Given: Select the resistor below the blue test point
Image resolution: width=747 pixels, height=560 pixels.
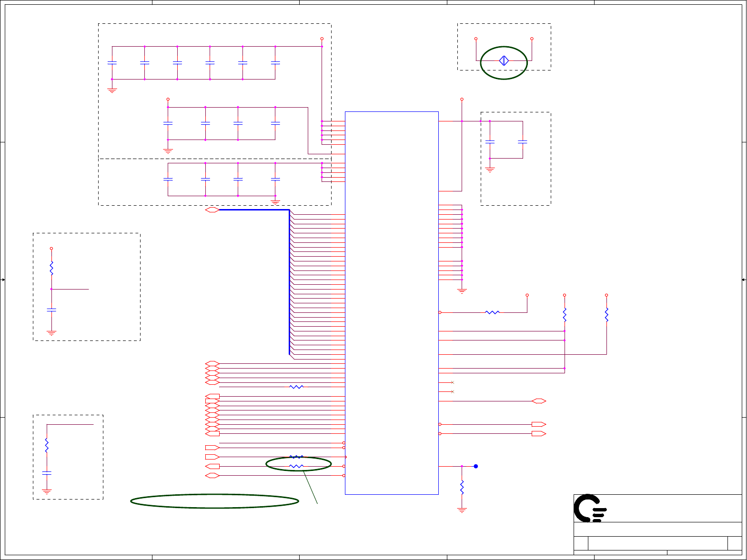Looking at the screenshot, I should 462,487.
